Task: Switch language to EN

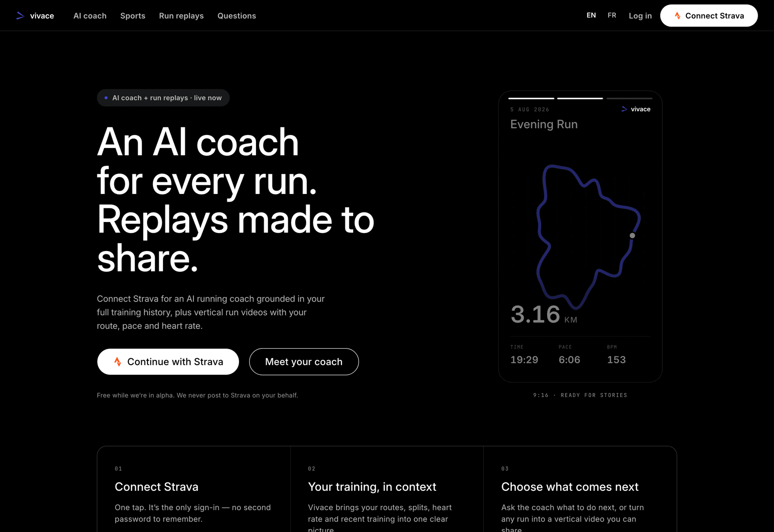Action: coord(591,15)
